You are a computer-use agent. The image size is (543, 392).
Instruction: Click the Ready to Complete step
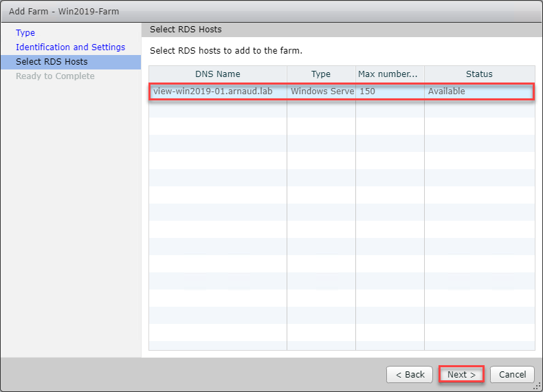[55, 76]
